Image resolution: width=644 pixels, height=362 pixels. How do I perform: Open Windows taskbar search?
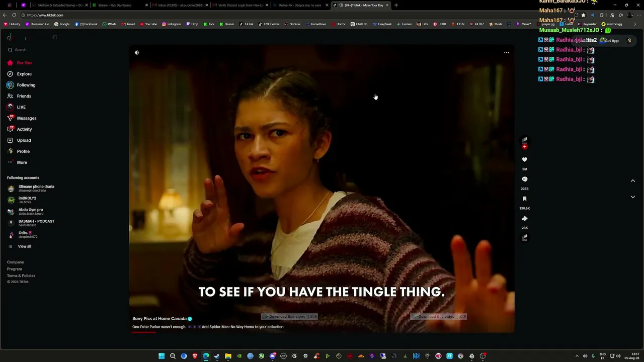click(x=173, y=356)
